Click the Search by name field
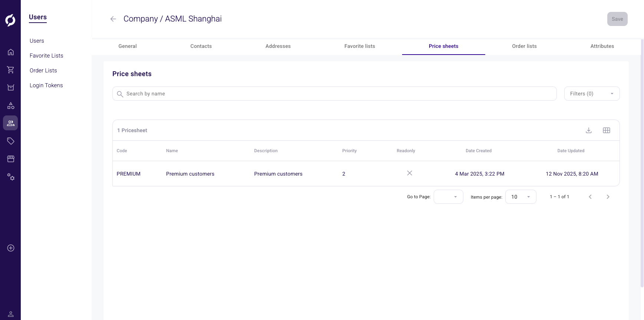Image resolution: width=644 pixels, height=320 pixels. (x=334, y=94)
